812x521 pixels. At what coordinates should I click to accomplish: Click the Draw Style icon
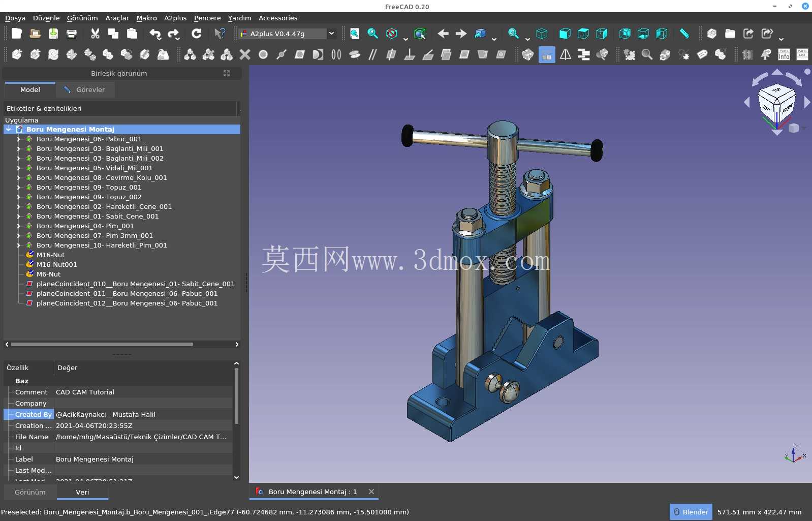392,34
